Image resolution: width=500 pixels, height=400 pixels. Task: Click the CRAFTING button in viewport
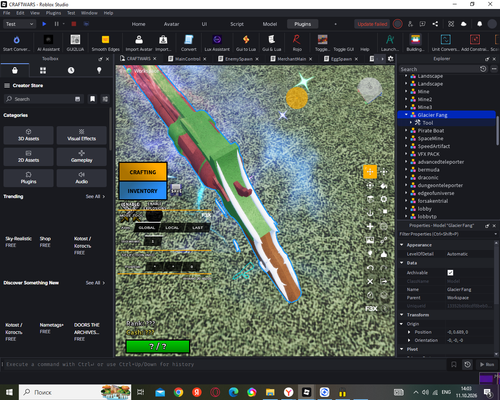(x=143, y=172)
